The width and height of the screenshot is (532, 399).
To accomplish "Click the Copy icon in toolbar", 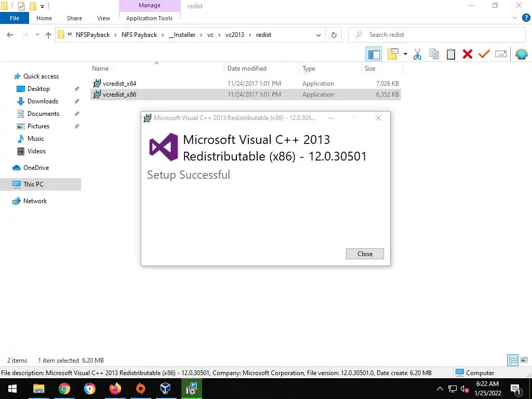I will tap(434, 54).
